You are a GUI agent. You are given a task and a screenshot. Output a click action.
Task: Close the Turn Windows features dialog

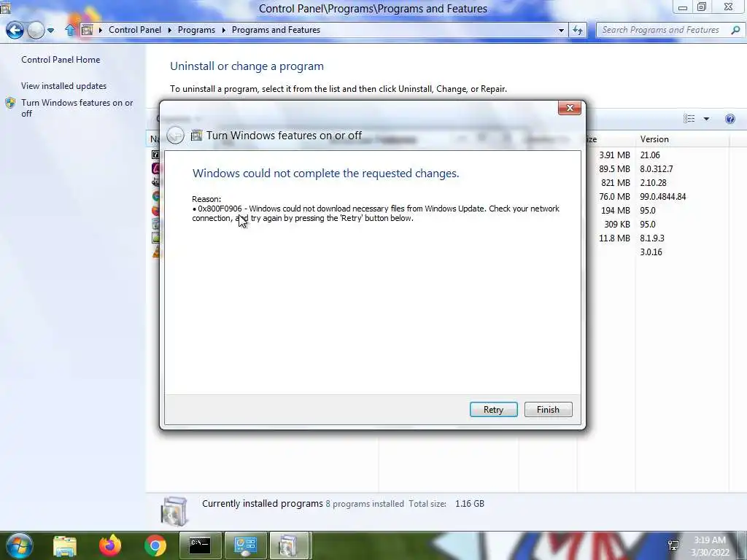click(569, 108)
